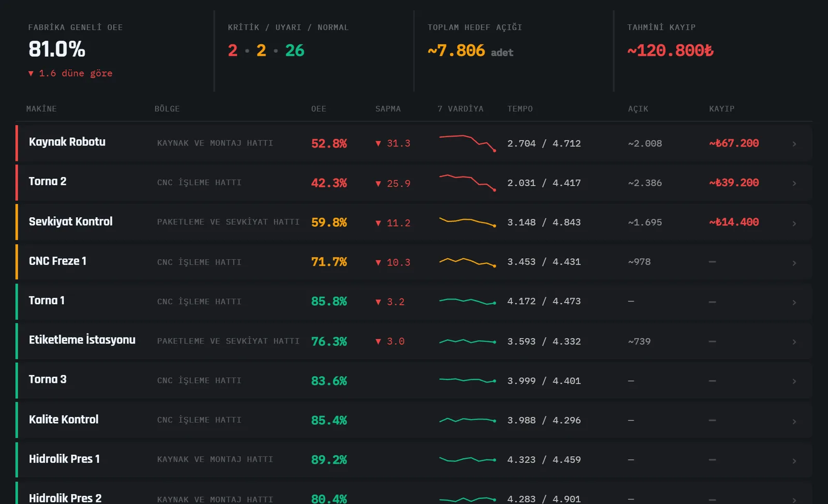828x504 pixels.
Task: Sort by the SAPMA column header
Action: coord(388,109)
